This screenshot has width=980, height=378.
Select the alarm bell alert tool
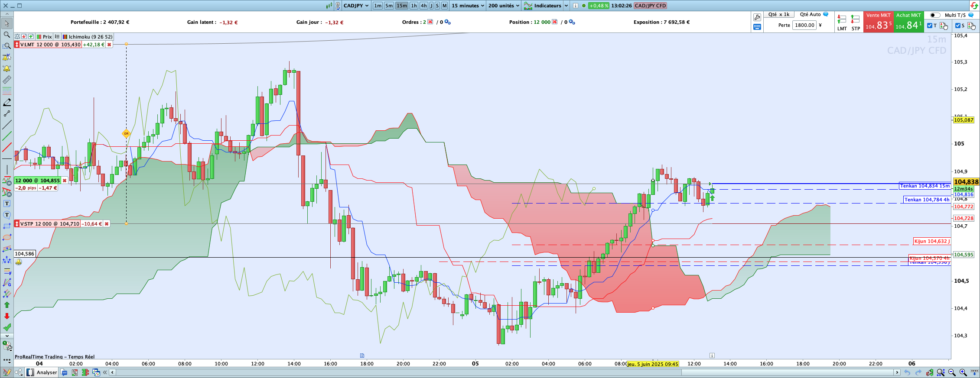click(x=7, y=68)
